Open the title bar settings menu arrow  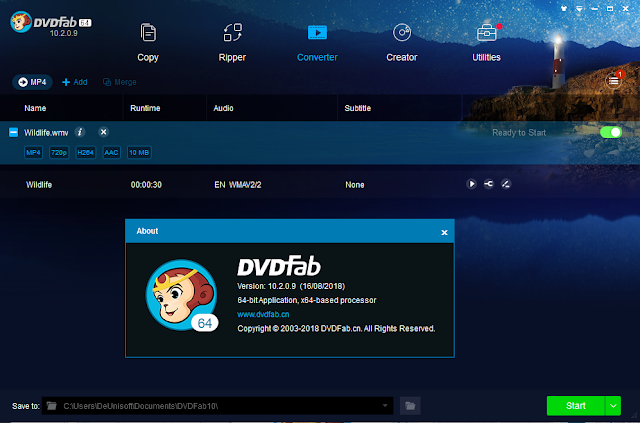click(x=579, y=9)
